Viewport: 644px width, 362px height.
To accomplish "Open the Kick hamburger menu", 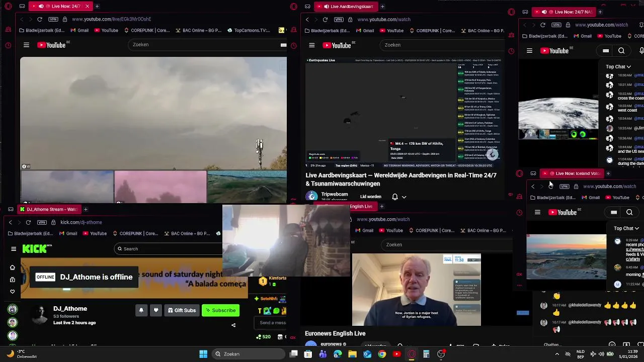I will coord(14,248).
